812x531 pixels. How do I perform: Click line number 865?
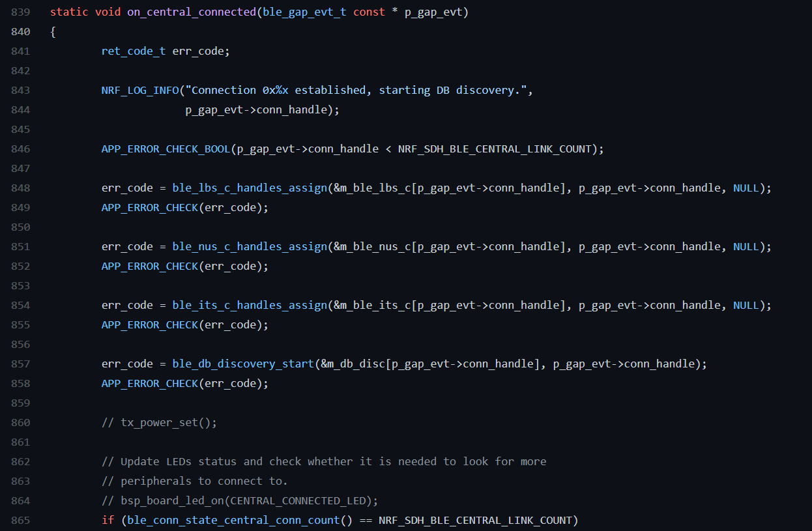coord(20,521)
